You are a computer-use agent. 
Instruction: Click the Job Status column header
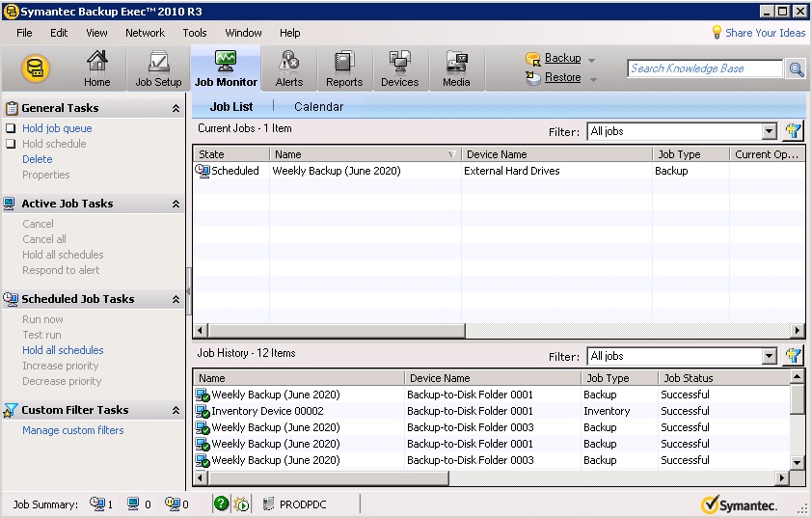click(x=724, y=378)
